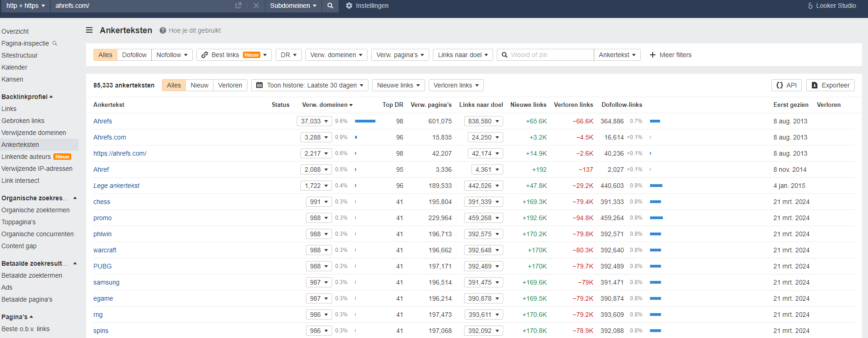This screenshot has height=338, width=868.
Task: Switch to Nieuw anchors tab
Action: [200, 85]
